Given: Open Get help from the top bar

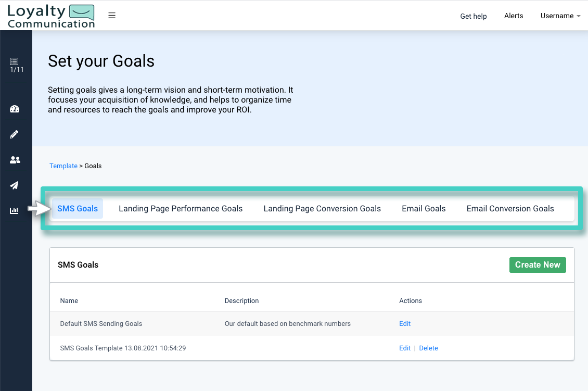Looking at the screenshot, I should click(x=474, y=16).
